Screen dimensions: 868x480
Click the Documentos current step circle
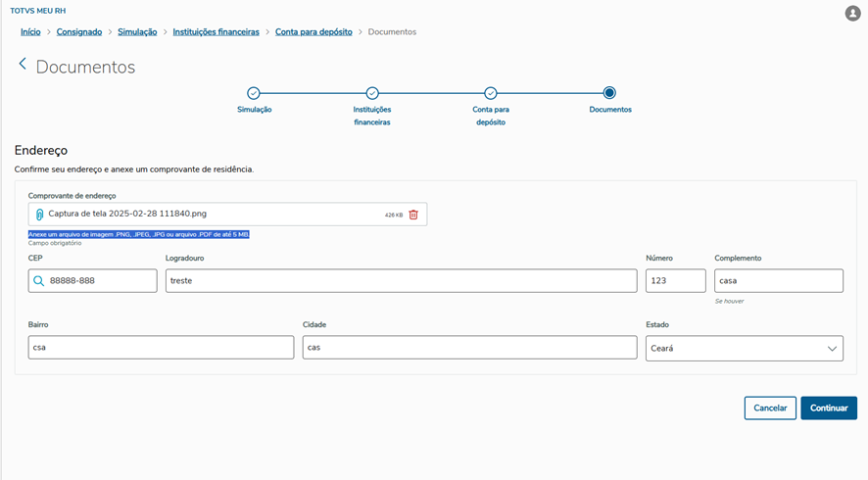[609, 93]
